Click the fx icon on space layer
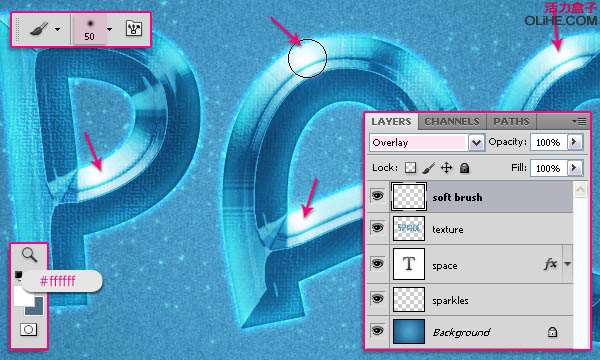 [x=550, y=264]
